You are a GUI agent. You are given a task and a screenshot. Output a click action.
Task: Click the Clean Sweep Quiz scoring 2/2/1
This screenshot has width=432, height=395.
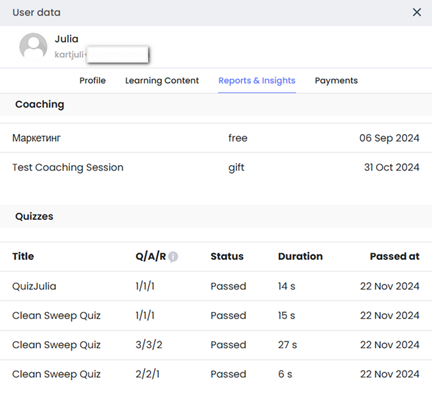[56, 374]
